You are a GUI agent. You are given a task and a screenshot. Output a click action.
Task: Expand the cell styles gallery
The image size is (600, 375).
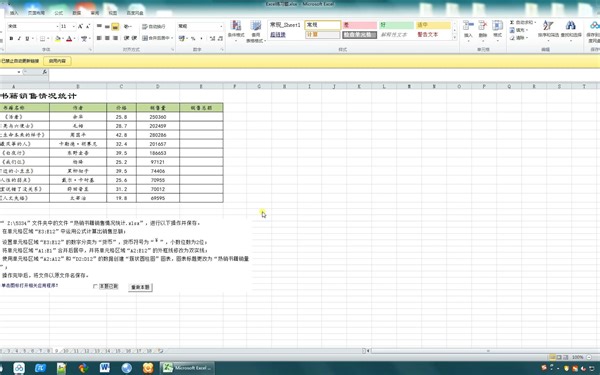tap(455, 38)
